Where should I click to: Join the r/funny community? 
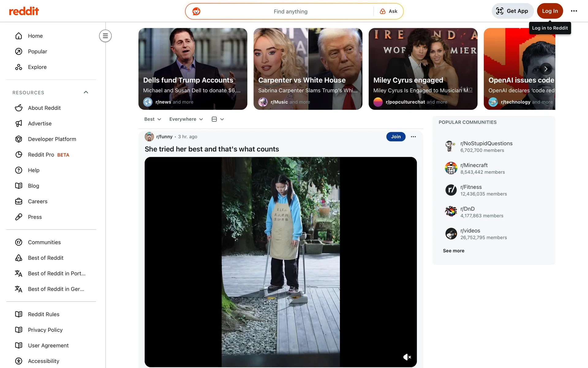[396, 137]
